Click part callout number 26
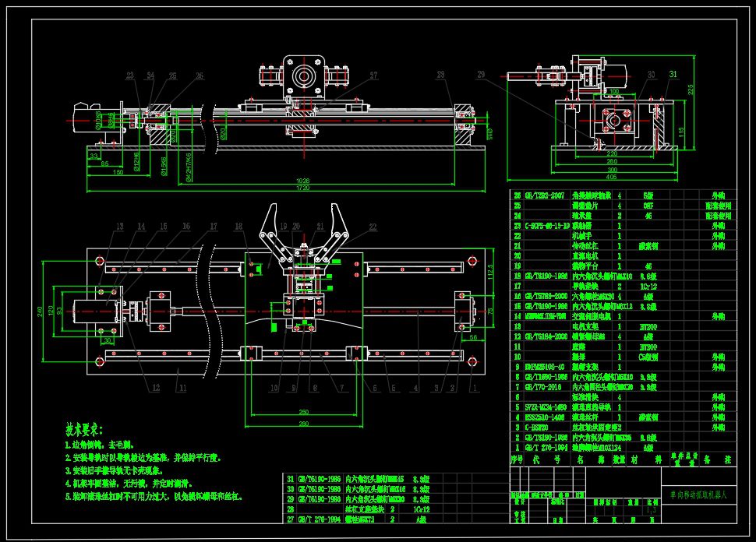 pyautogui.click(x=199, y=76)
